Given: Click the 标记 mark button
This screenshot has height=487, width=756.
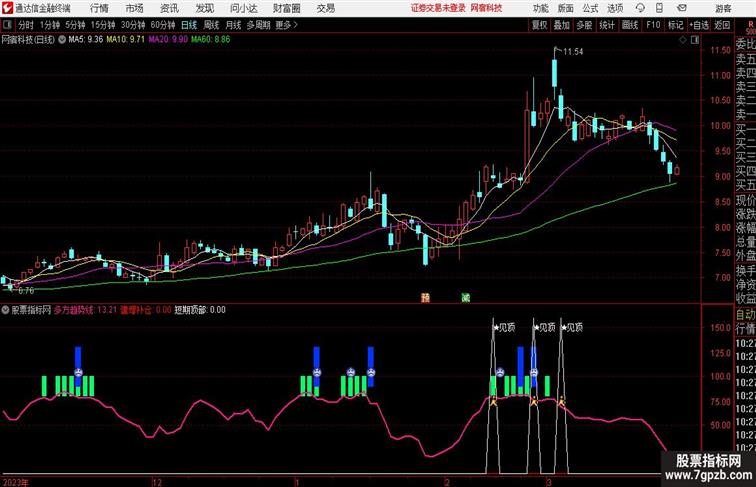Looking at the screenshot, I should (x=675, y=25).
